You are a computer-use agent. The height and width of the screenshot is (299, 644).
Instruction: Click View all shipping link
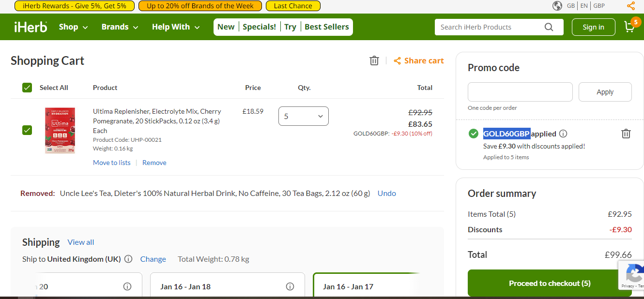(81, 242)
